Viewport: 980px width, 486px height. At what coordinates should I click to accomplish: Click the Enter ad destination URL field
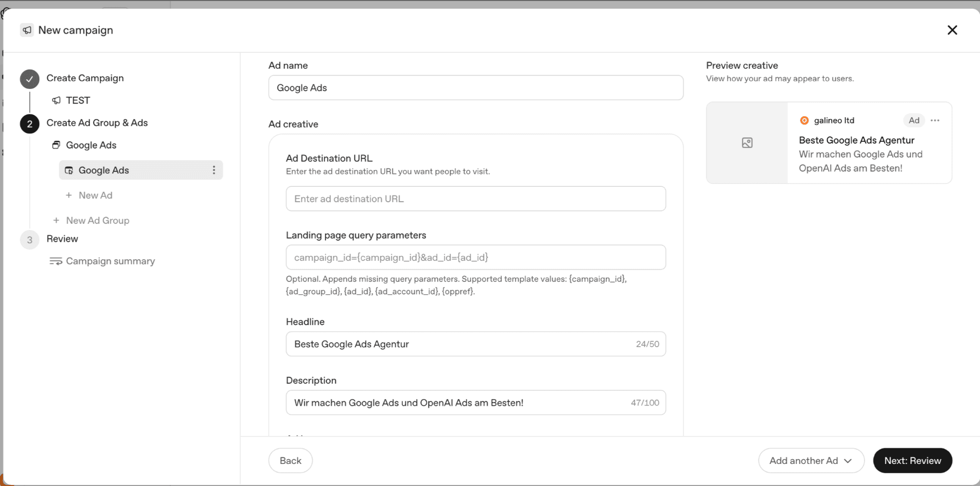coord(476,199)
